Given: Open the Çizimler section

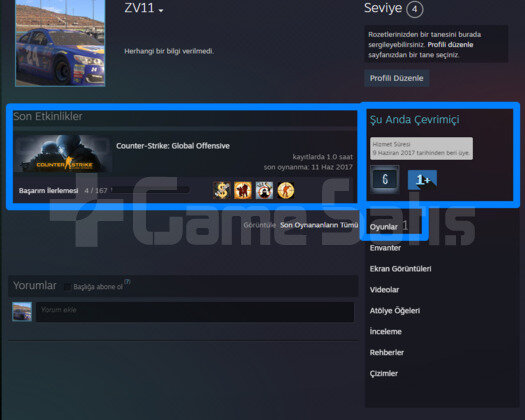Looking at the screenshot, I should pos(384,373).
